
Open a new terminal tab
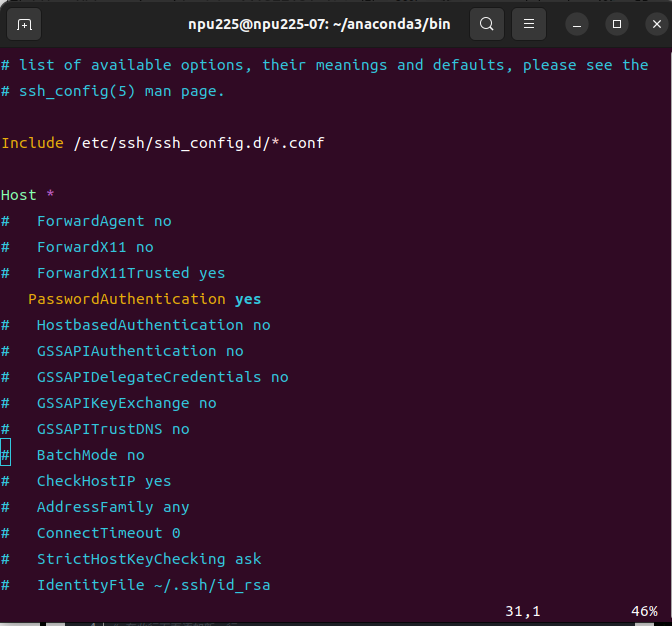click(x=24, y=24)
